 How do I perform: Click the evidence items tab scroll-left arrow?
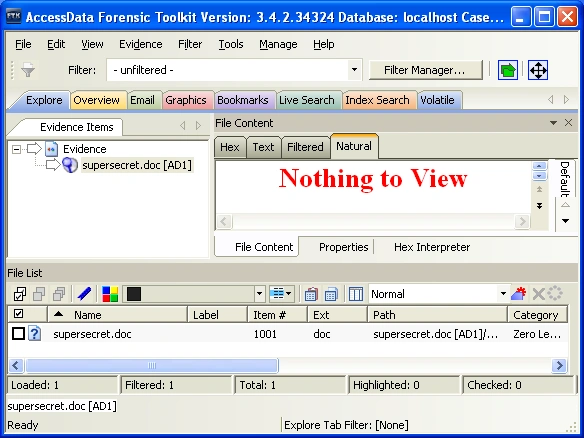coord(182,126)
